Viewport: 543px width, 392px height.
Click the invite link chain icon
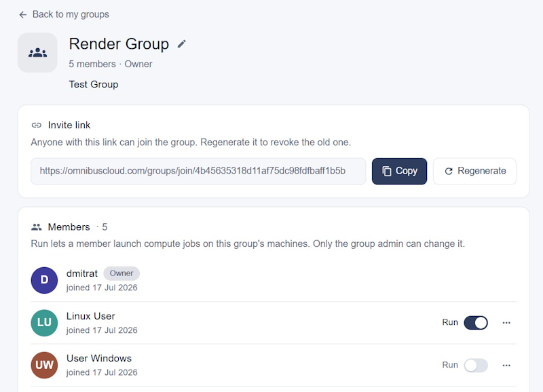[x=37, y=125]
